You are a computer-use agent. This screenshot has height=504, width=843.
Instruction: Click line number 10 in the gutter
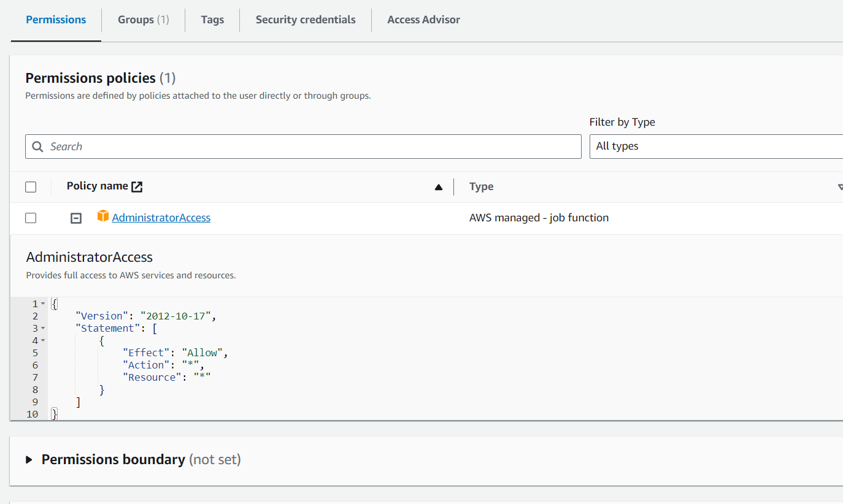tap(33, 414)
